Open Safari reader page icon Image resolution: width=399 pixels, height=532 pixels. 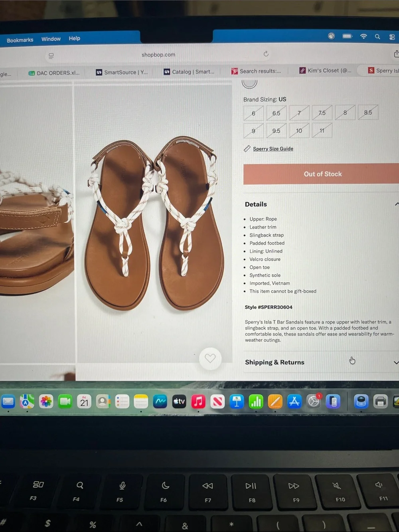click(51, 56)
